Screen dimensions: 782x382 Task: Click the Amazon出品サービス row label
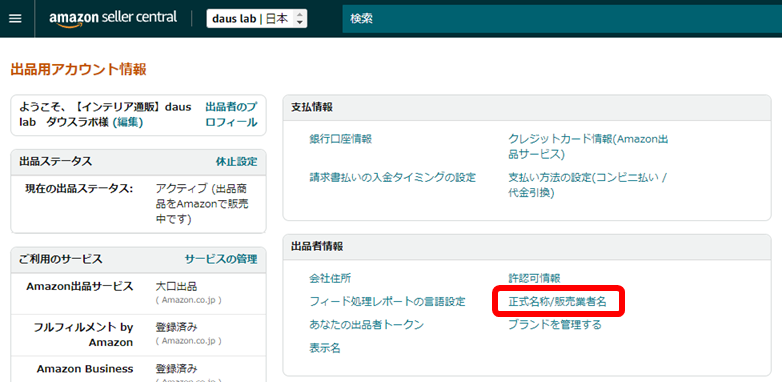click(80, 286)
